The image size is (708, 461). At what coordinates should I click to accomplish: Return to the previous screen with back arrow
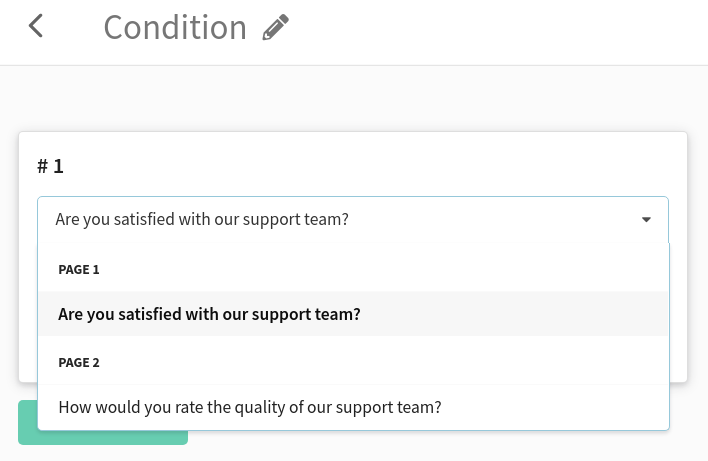pyautogui.click(x=36, y=26)
